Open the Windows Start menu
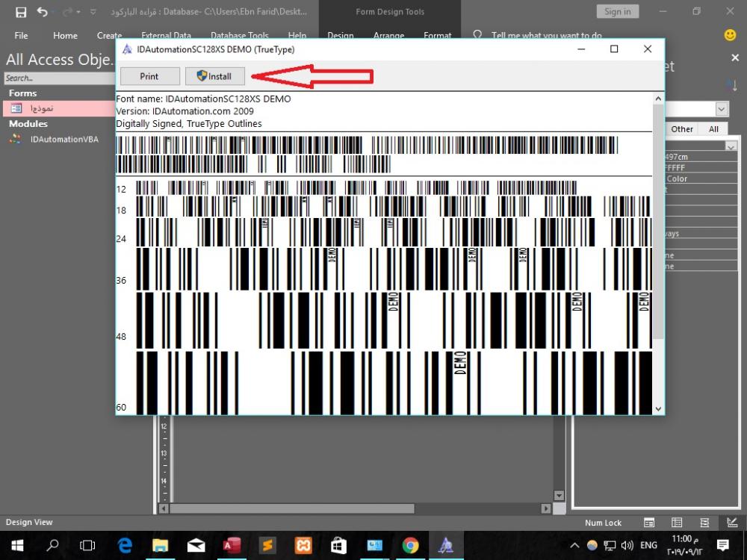The height and width of the screenshot is (560, 747). click(17, 545)
